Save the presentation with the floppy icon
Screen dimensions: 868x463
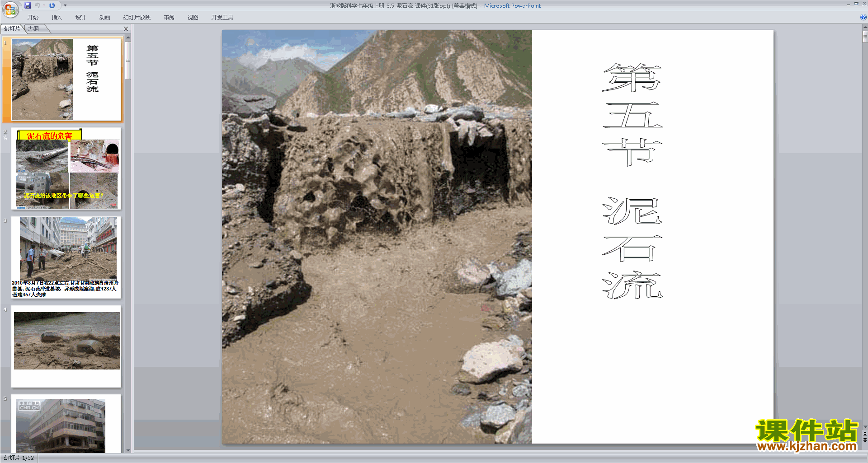click(28, 5)
